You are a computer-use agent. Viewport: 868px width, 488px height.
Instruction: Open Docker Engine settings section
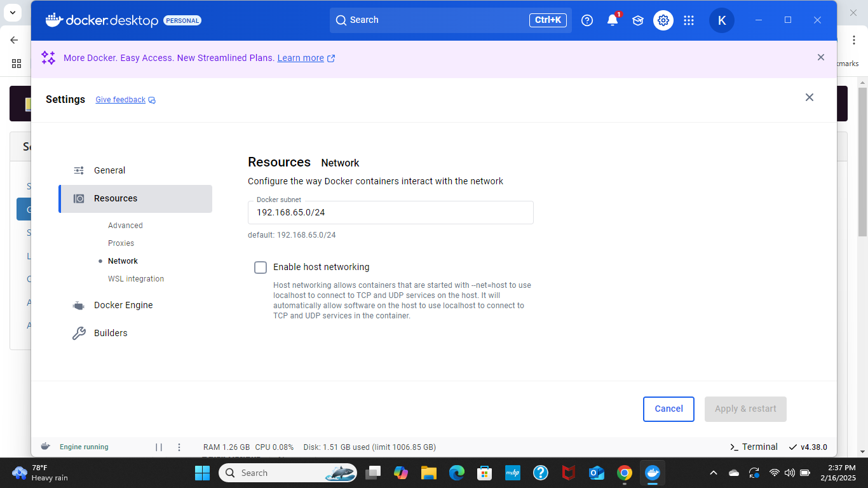coord(123,305)
